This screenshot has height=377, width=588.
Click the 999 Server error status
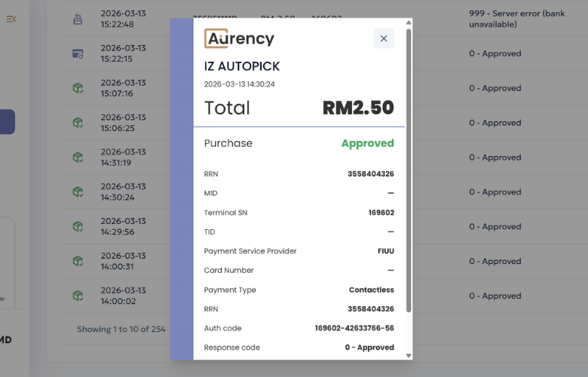click(516, 19)
